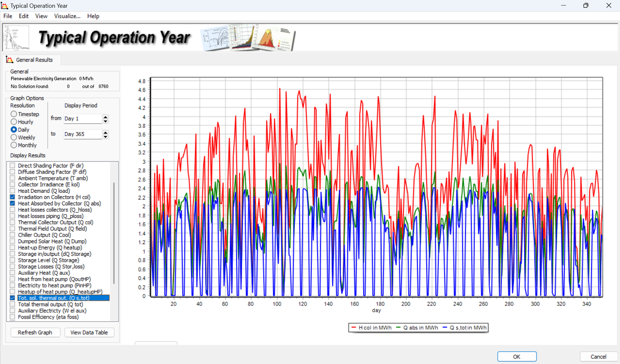Click the header graph thumbnail image
Screen dimensions: 620x364
pyautogui.click(x=16, y=37)
